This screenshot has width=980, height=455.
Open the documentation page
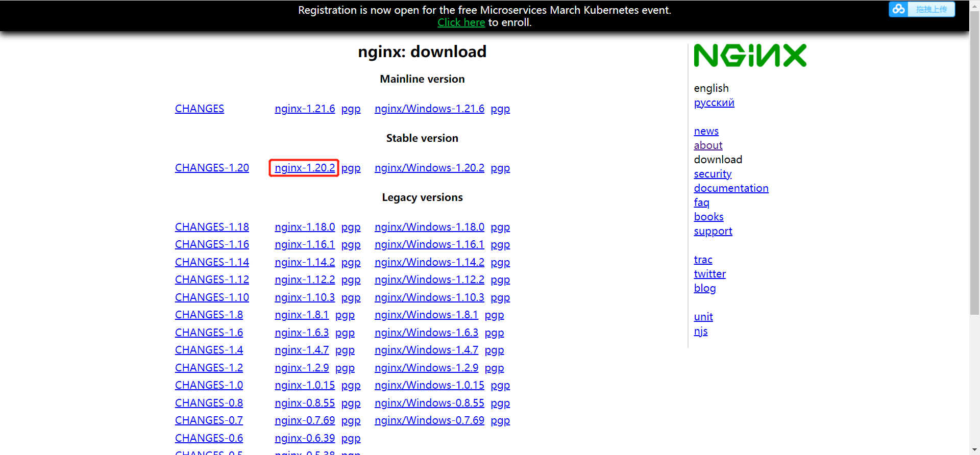(731, 188)
